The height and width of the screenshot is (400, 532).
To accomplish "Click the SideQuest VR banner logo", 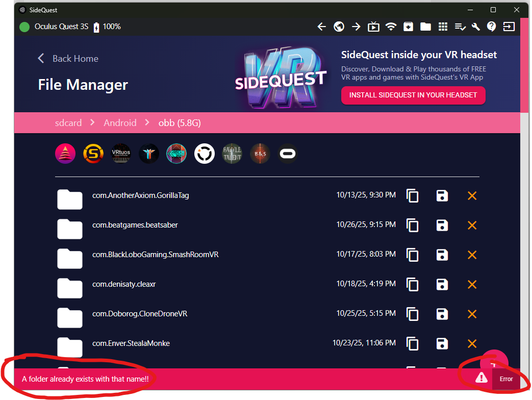I will [281, 79].
